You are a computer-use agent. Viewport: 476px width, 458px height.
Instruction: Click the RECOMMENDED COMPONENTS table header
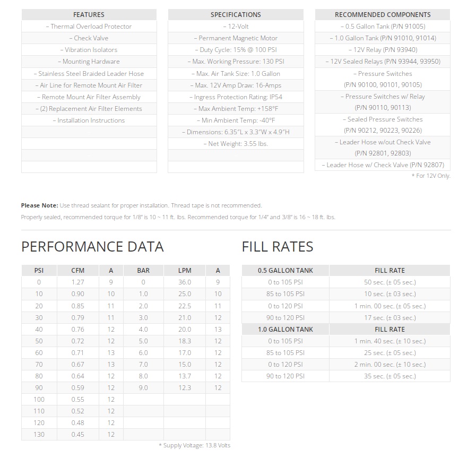pos(382,14)
